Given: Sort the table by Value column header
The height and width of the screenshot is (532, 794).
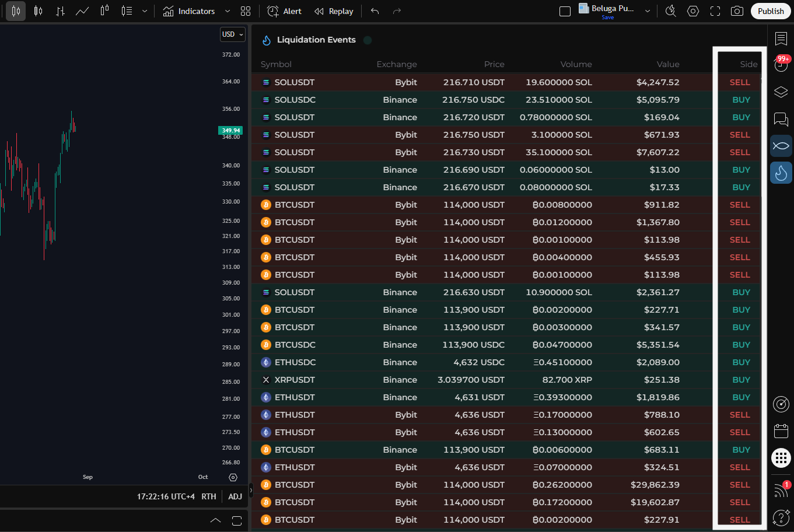Looking at the screenshot, I should pyautogui.click(x=667, y=64).
